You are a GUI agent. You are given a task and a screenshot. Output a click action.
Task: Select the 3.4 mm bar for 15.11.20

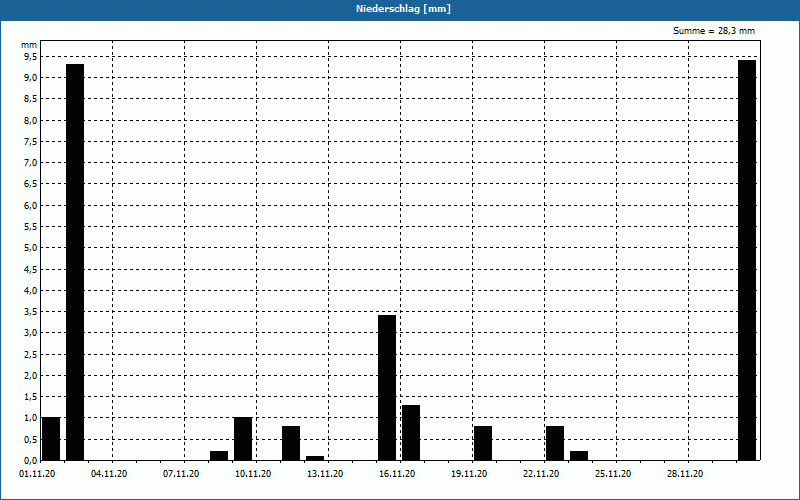[x=387, y=388]
